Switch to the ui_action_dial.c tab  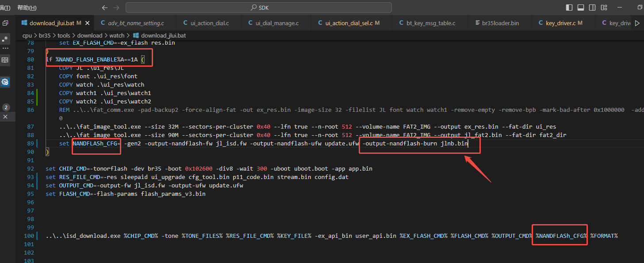pyautogui.click(x=209, y=23)
